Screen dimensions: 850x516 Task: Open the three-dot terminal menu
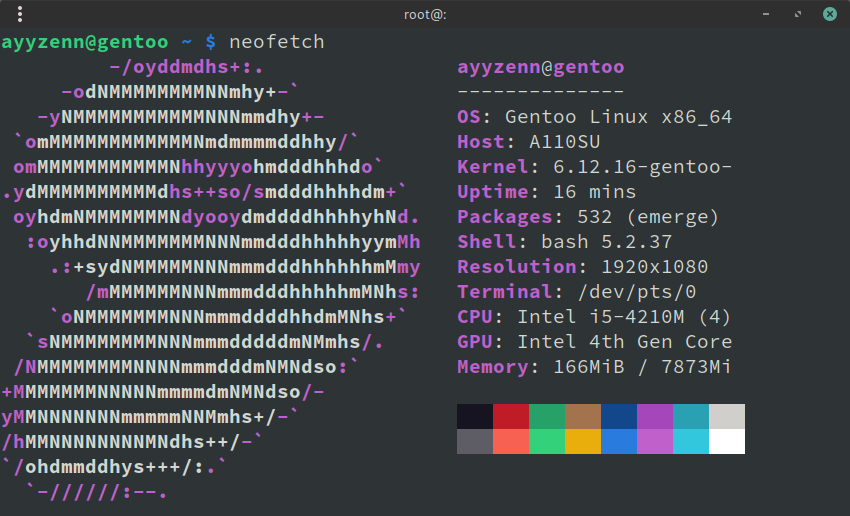(x=20, y=14)
